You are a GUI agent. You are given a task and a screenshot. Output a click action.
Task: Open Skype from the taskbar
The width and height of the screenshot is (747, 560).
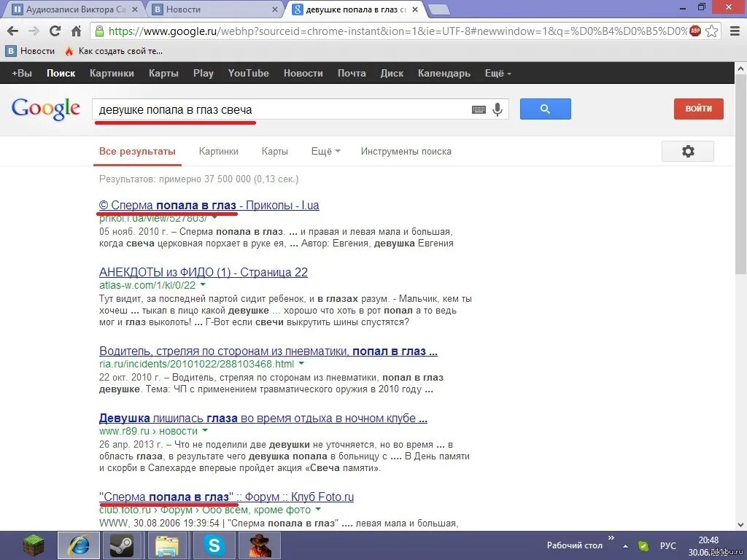point(214,545)
